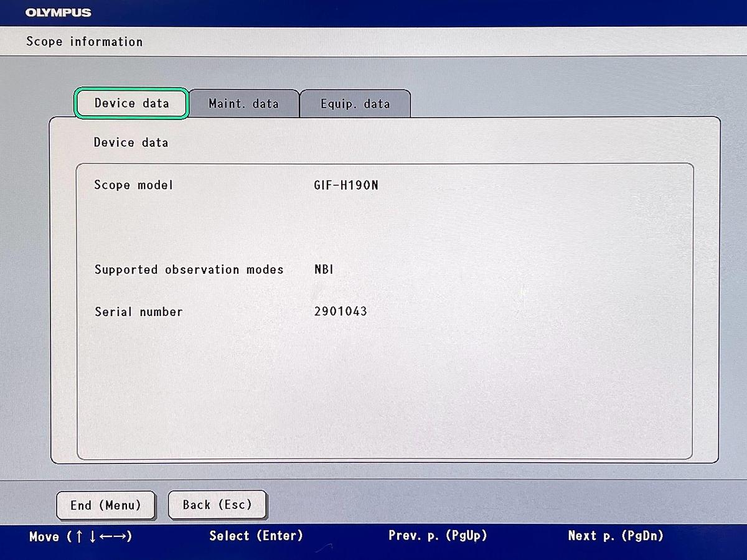The height and width of the screenshot is (560, 747).
Task: Click the Prev. p. (PgUp) hint
Action: 438,535
